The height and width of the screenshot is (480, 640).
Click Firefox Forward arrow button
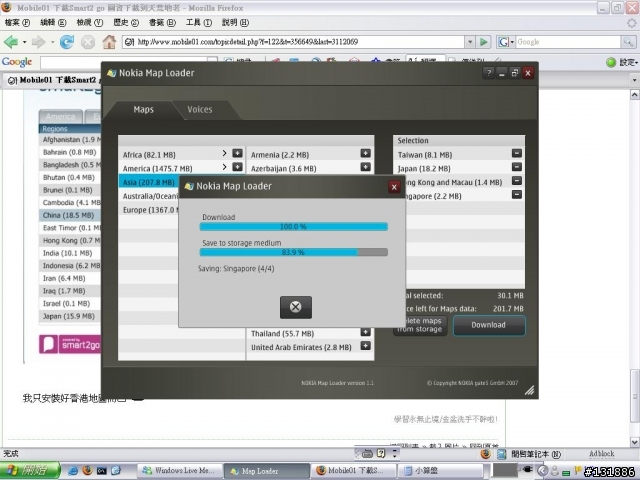point(38,42)
